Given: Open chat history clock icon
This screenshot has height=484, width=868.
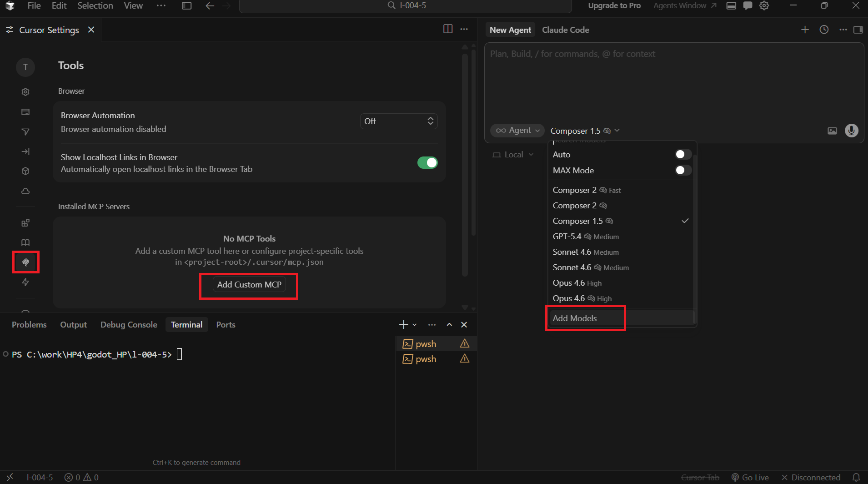Looking at the screenshot, I should click(824, 30).
